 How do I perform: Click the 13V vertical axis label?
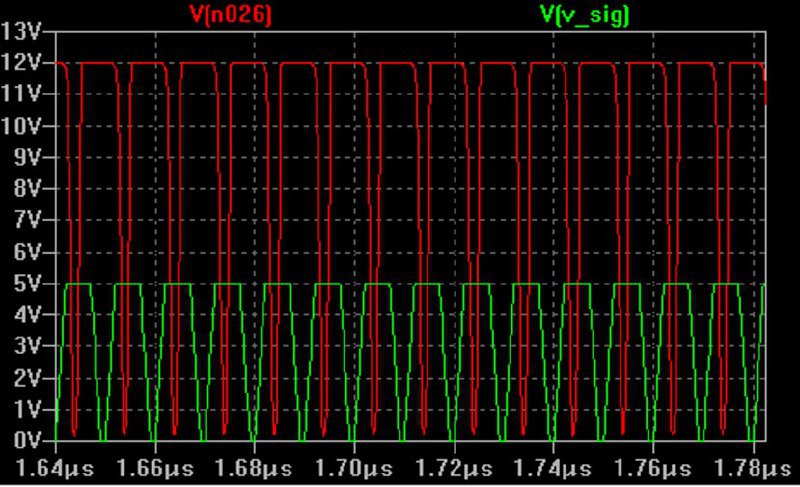coord(20,32)
